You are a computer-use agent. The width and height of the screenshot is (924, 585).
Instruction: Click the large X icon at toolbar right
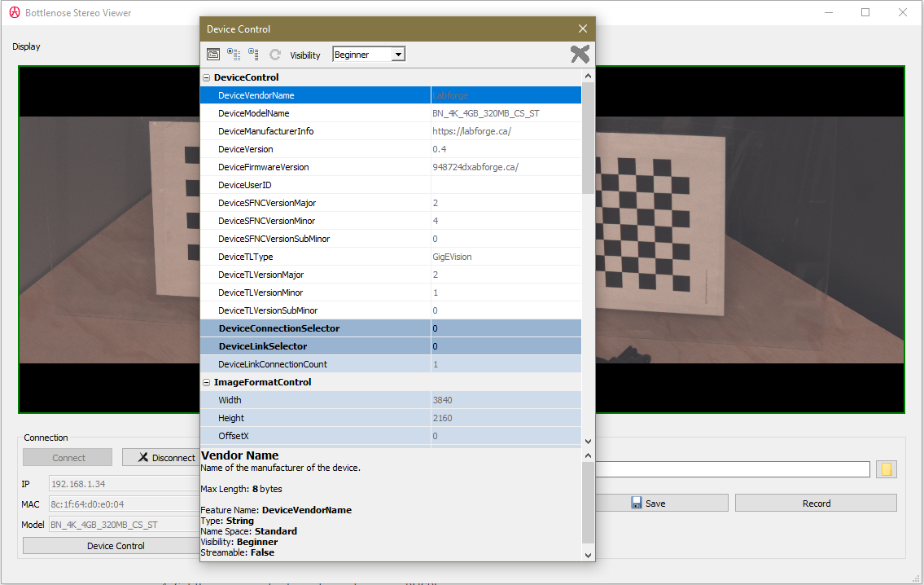pyautogui.click(x=580, y=55)
